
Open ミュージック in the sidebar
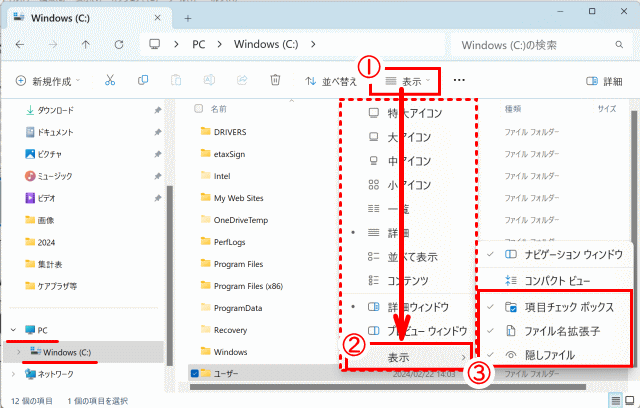[55, 176]
